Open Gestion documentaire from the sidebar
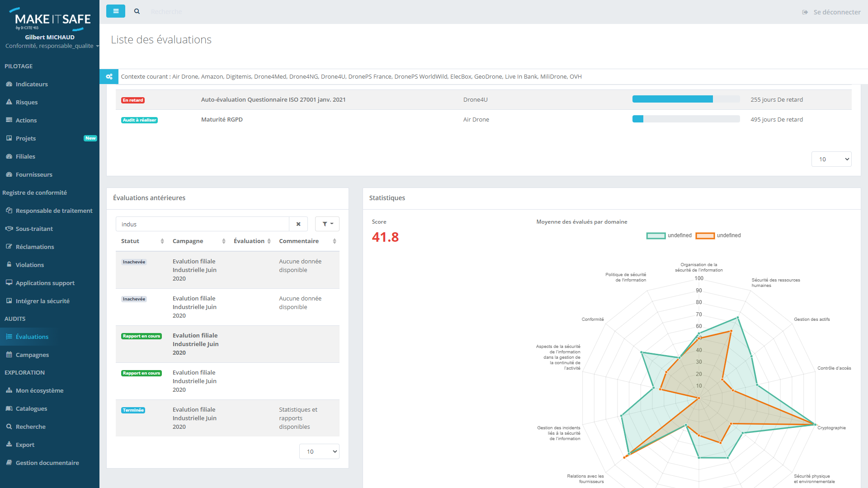Screen dimensions: 868x488 (47, 463)
